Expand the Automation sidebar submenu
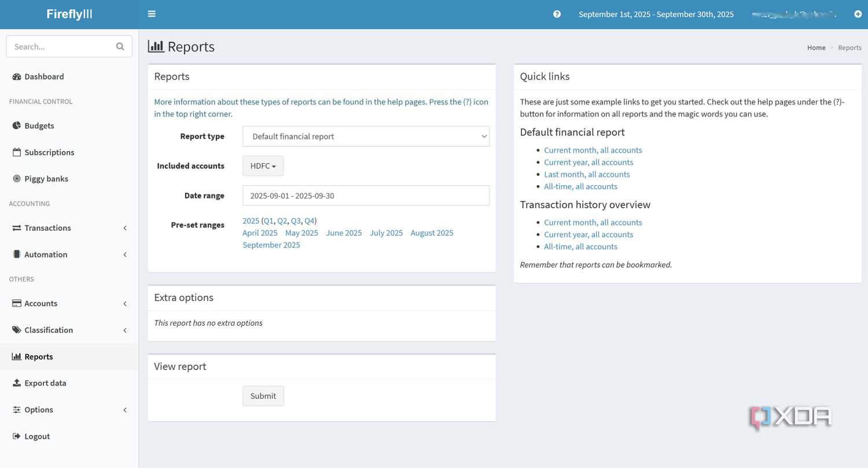Image resolution: width=868 pixels, height=468 pixels. 69,255
